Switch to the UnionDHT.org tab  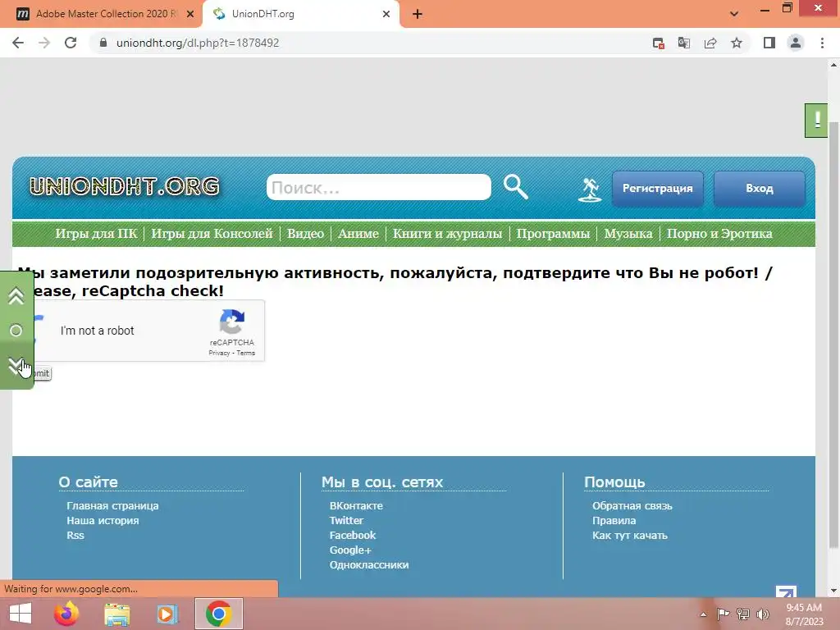coord(300,14)
